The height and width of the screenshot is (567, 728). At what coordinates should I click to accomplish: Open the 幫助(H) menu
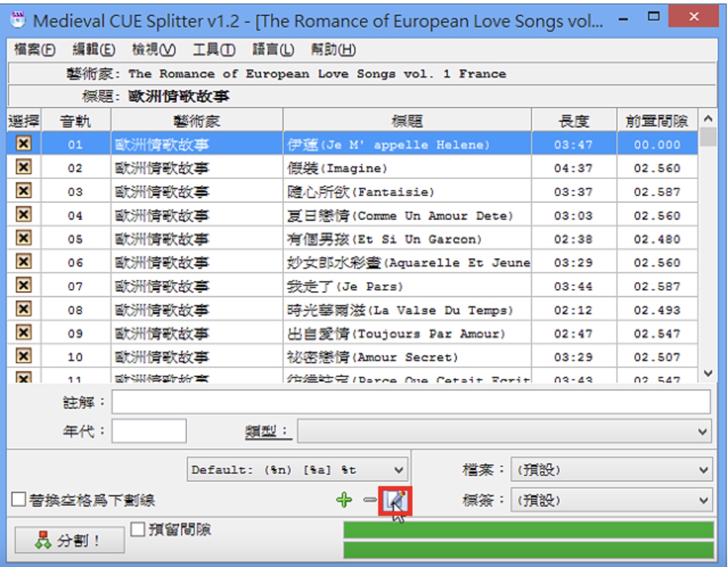(x=333, y=50)
